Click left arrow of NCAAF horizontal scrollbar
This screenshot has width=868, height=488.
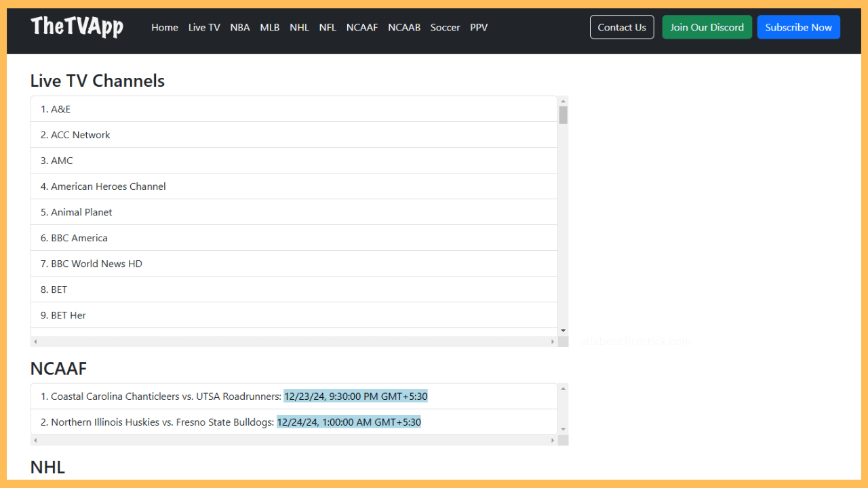[x=35, y=441]
